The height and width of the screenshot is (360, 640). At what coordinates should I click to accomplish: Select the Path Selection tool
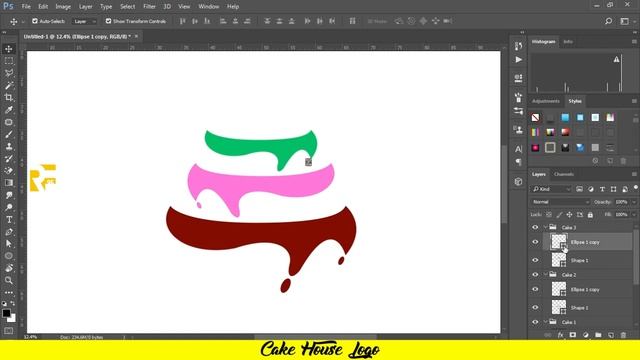(x=9, y=244)
